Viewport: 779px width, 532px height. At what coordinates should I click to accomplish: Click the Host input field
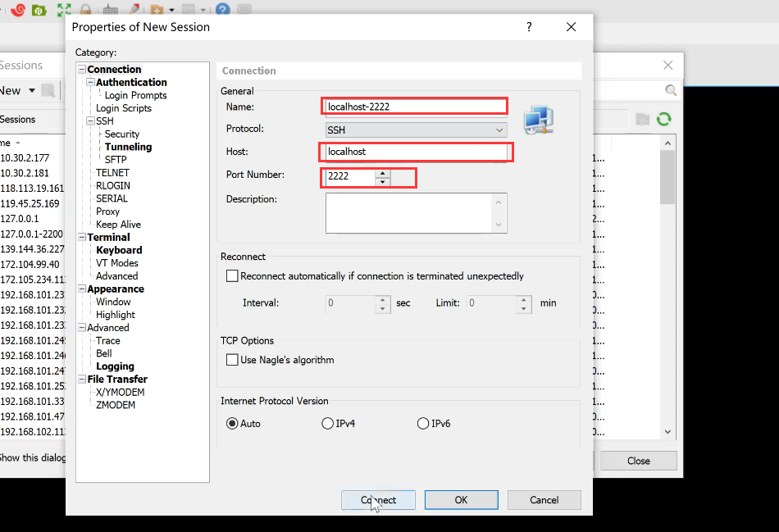[417, 152]
